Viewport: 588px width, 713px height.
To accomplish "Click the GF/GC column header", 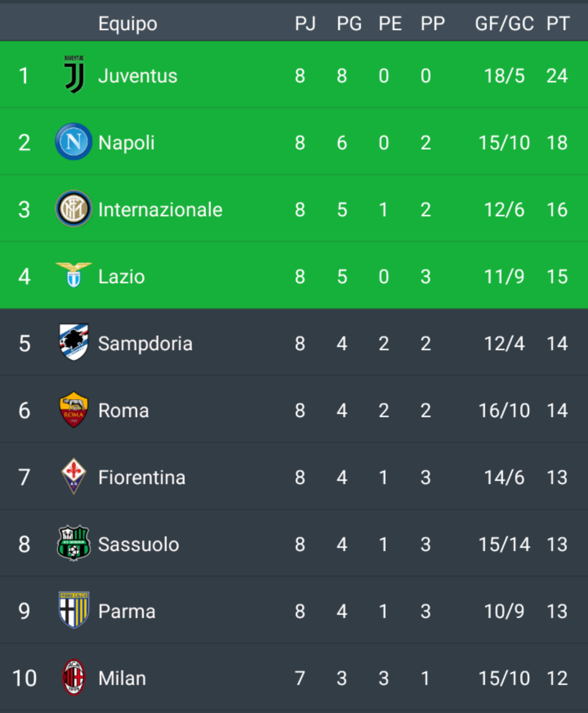I will click(x=504, y=23).
